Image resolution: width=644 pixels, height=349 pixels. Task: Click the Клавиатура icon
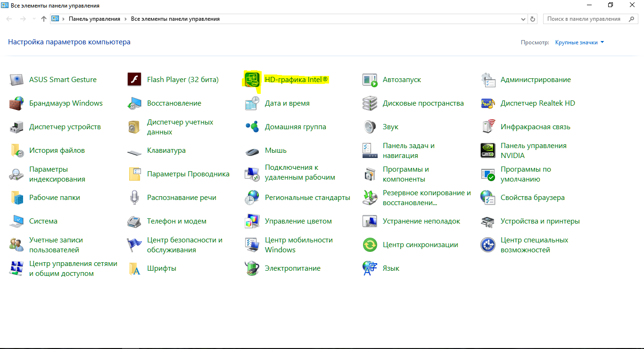click(x=134, y=152)
